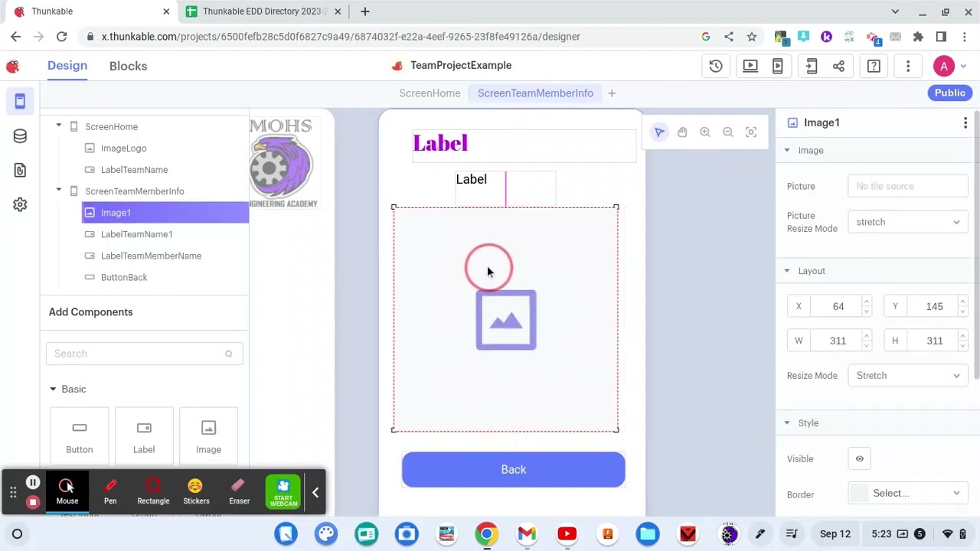Open the Screens sidebar icon

[20, 101]
